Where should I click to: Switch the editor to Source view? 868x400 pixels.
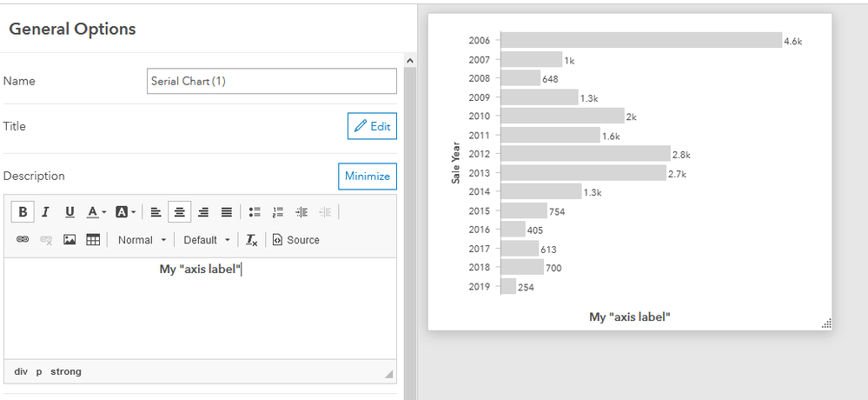[296, 240]
